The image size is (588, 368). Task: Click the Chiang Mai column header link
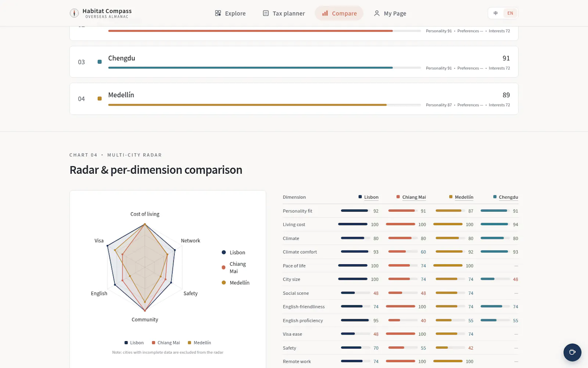tap(414, 197)
